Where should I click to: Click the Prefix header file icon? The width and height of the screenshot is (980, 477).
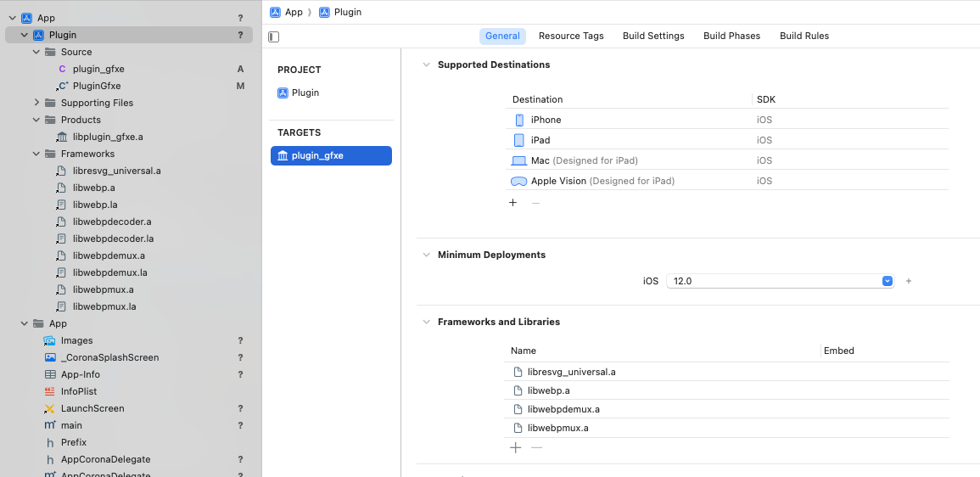(x=50, y=442)
